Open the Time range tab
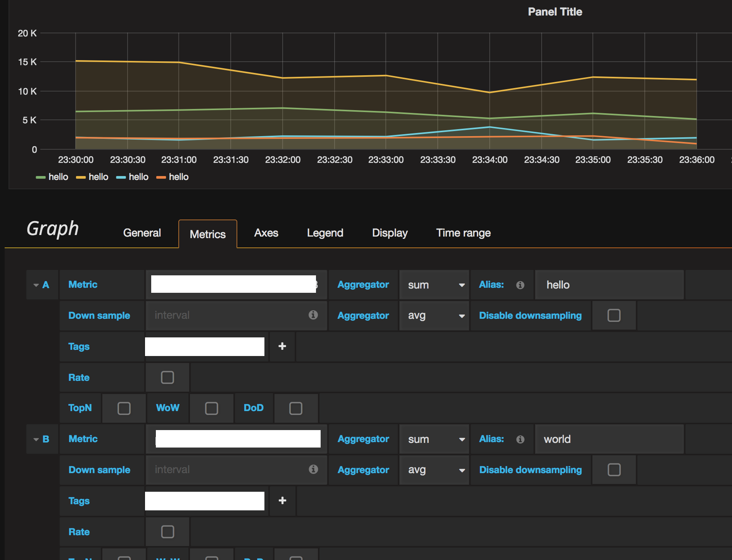Screen dimensions: 732x560 463,233
